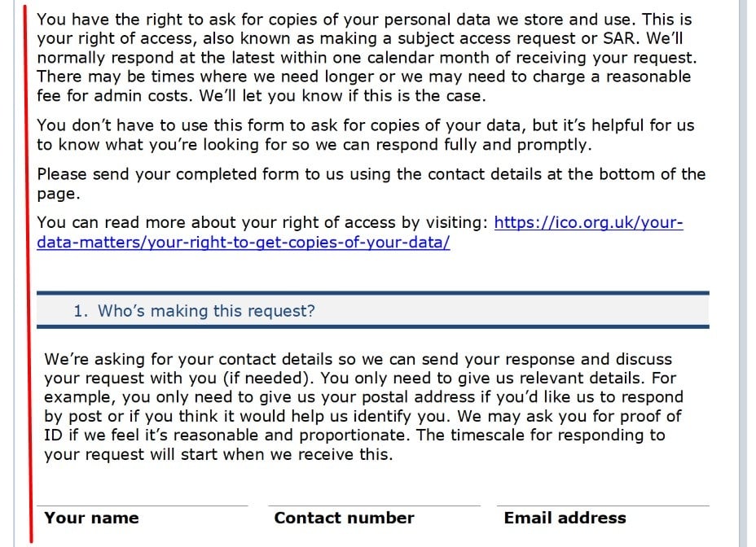
Task: Click the blue rule above the section heading
Action: point(372,292)
